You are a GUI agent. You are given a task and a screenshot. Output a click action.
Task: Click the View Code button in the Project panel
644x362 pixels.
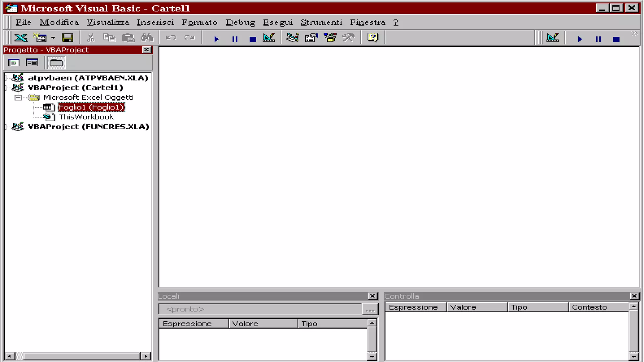point(14,63)
